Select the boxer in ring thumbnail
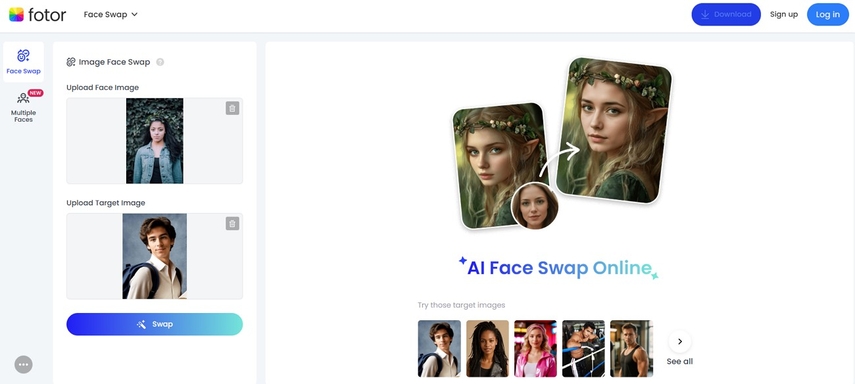Screen dimensions: 855x384 583,348
